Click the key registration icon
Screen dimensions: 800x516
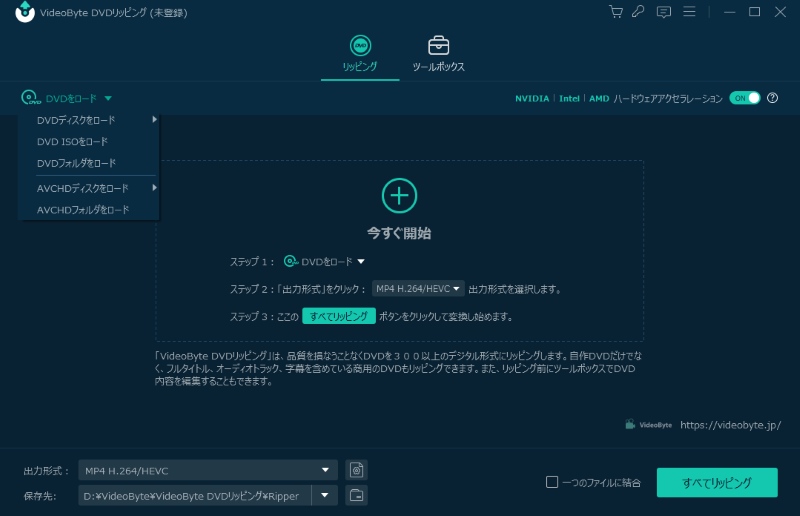click(x=638, y=12)
